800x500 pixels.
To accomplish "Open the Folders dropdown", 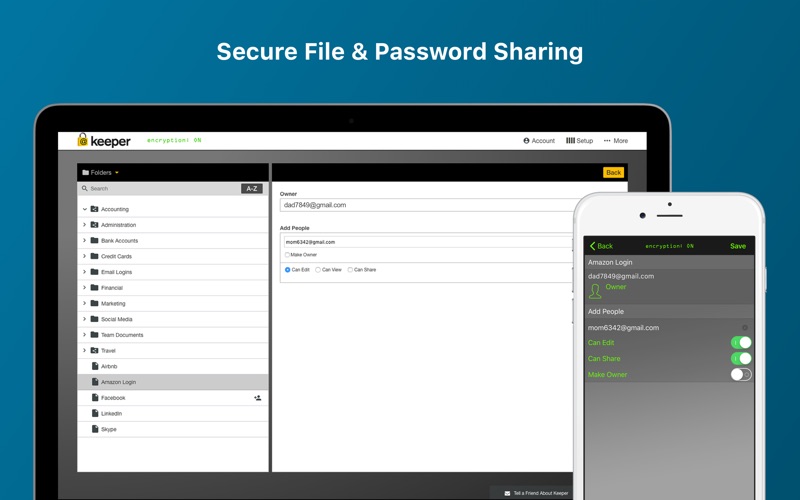I will [101, 172].
